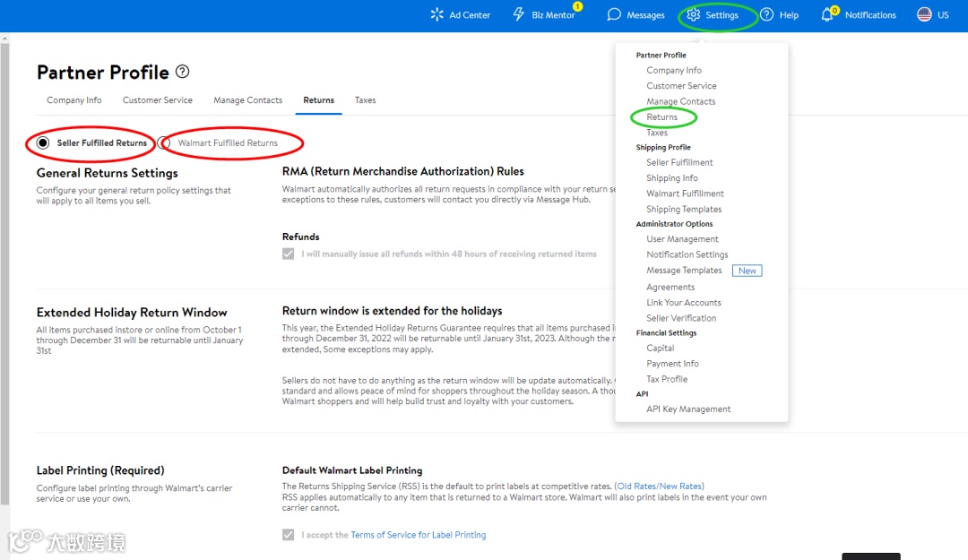Click Default Walmart Label Printing heading

coord(352,470)
